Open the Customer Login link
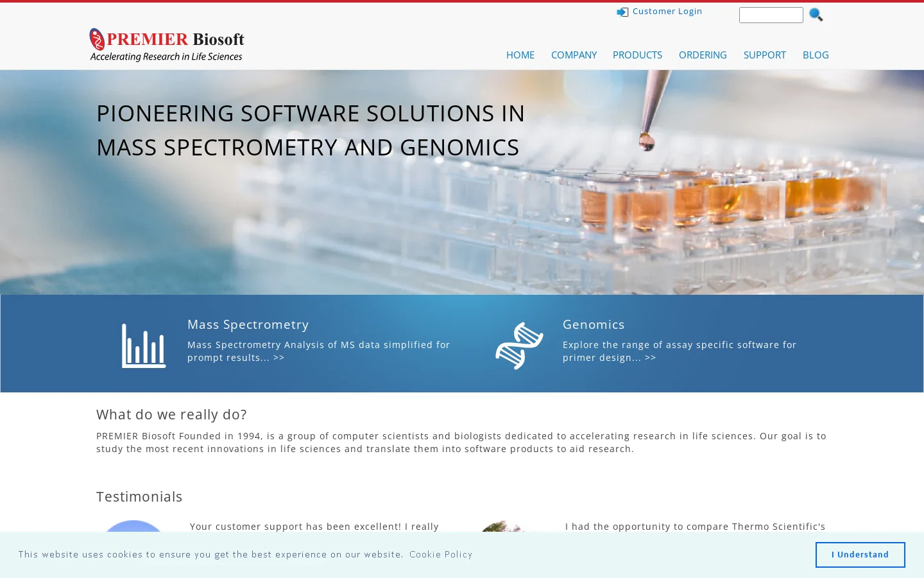The image size is (924, 578). (x=667, y=12)
